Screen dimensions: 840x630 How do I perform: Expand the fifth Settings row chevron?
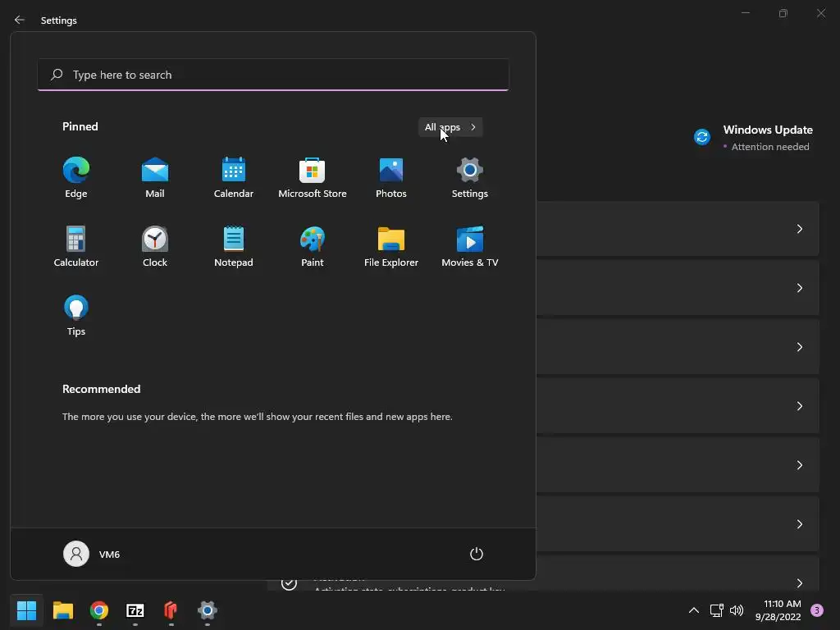[799, 465]
